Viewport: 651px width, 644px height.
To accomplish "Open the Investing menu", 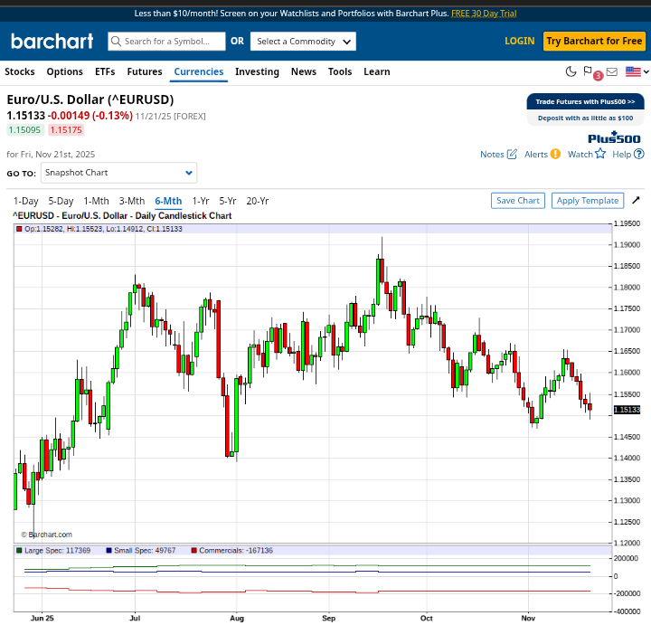I will (x=257, y=71).
